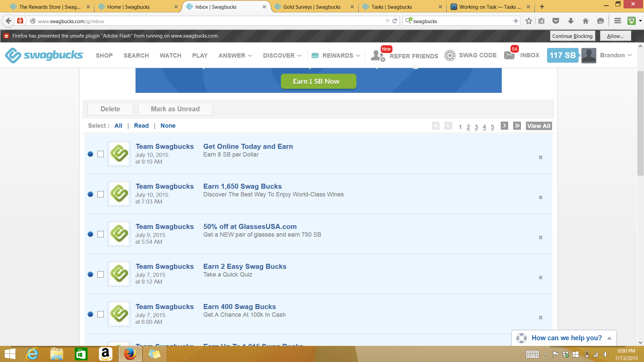Switch to 'Gold Surveys | Swagbucks' tab

tap(314, 7)
